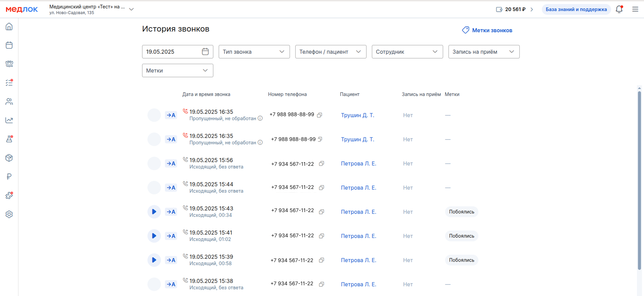Viewport: 644px width, 296px height.
Task: Click Нет in the 15:39 row
Action: (x=408, y=260)
